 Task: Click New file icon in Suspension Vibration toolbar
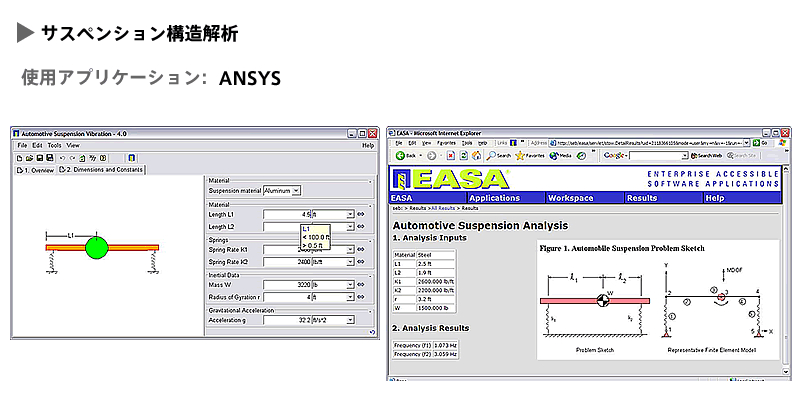pos(19,158)
